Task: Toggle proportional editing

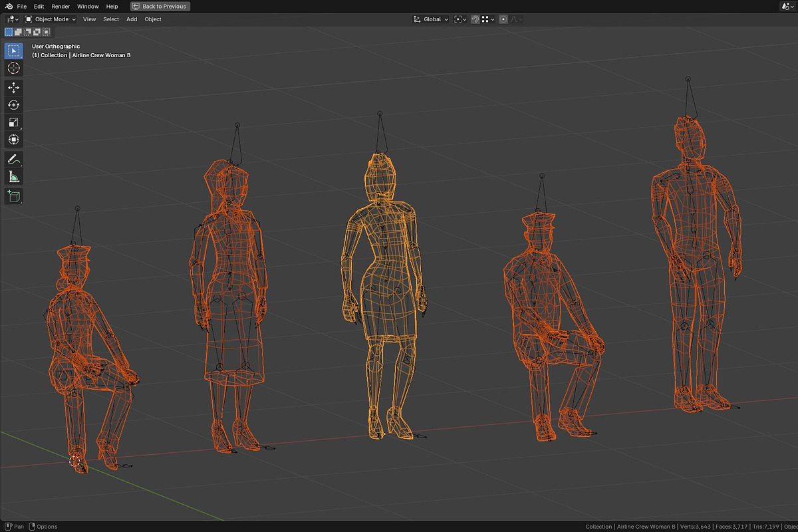Action: [x=503, y=19]
